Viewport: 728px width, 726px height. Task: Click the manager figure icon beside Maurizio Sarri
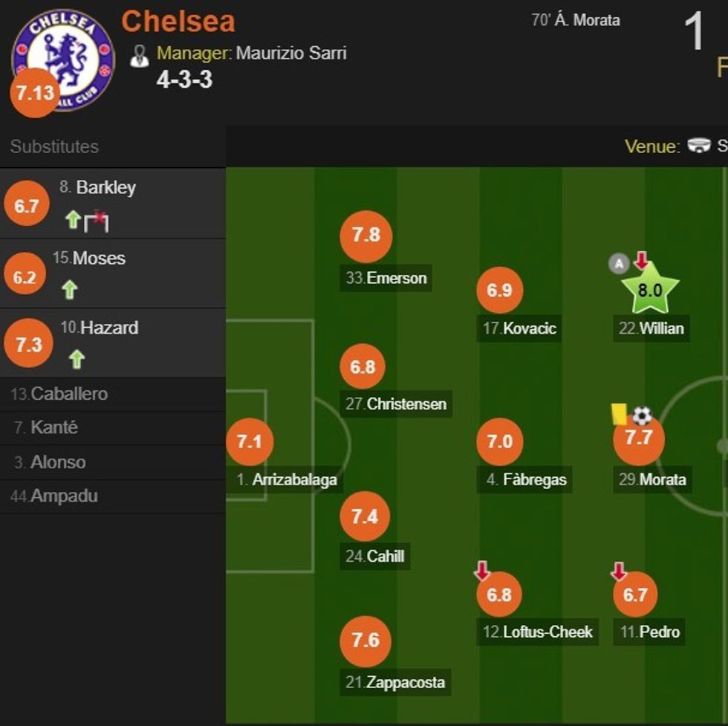(140, 54)
